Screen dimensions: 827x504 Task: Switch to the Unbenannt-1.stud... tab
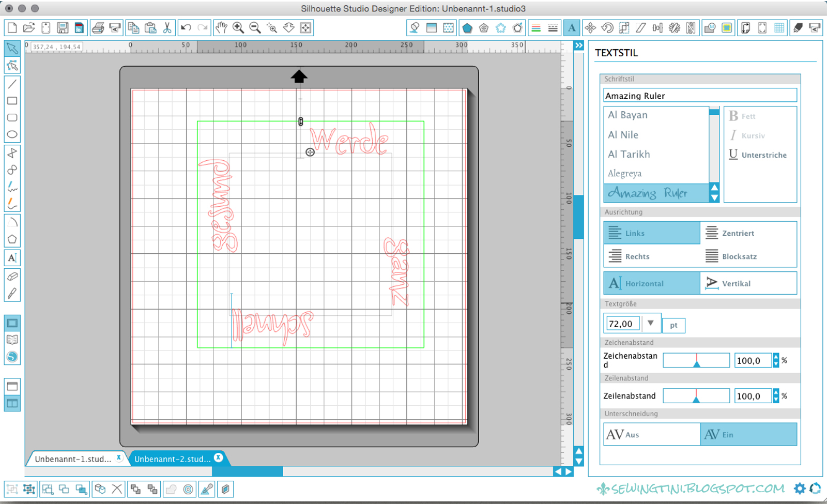pos(73,459)
